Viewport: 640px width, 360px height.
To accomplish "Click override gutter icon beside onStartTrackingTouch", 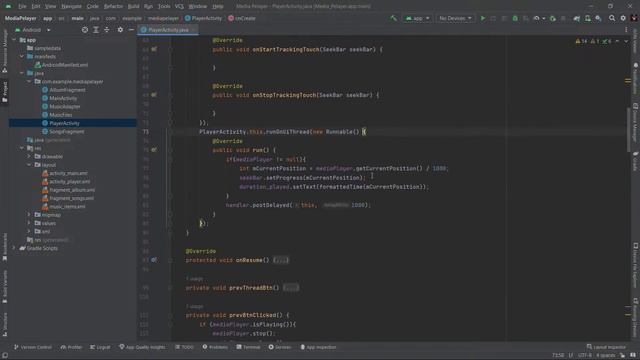I will 154,49.
